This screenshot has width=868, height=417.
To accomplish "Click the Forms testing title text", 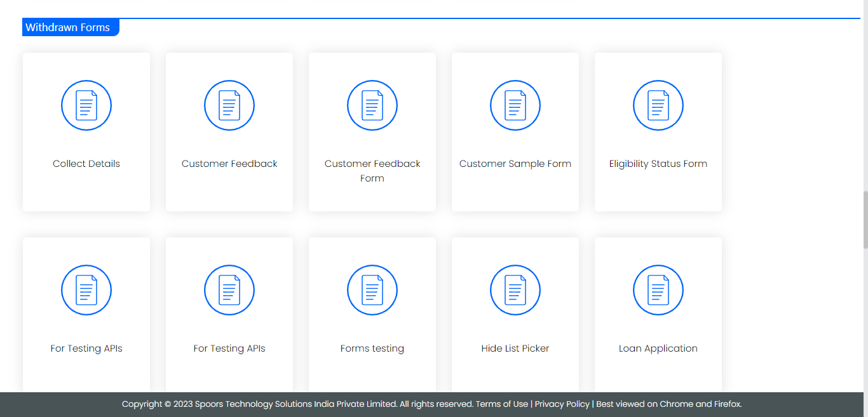I will click(x=372, y=348).
